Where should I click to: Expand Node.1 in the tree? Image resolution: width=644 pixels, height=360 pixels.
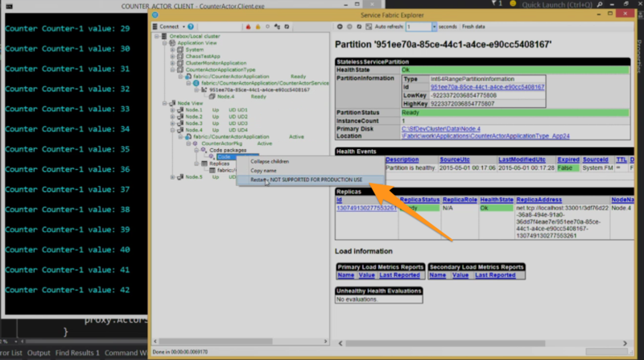172,110
